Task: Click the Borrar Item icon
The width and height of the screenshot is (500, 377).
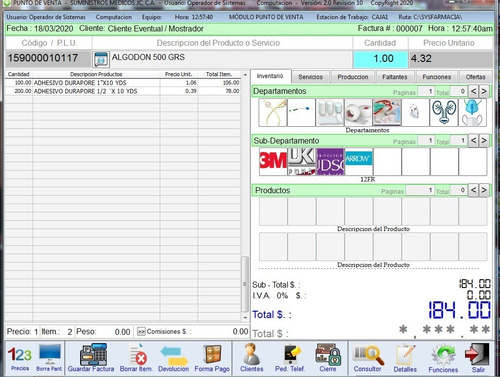Action: pyautogui.click(x=136, y=358)
